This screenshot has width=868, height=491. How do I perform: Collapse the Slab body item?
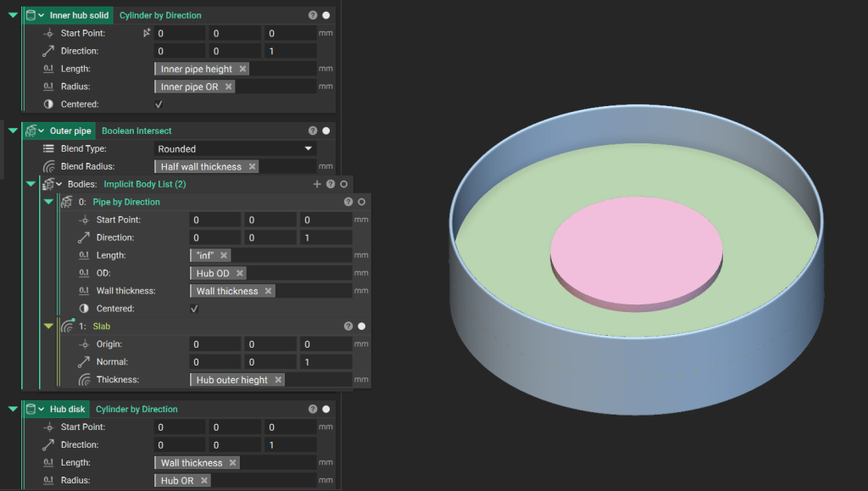(48, 326)
